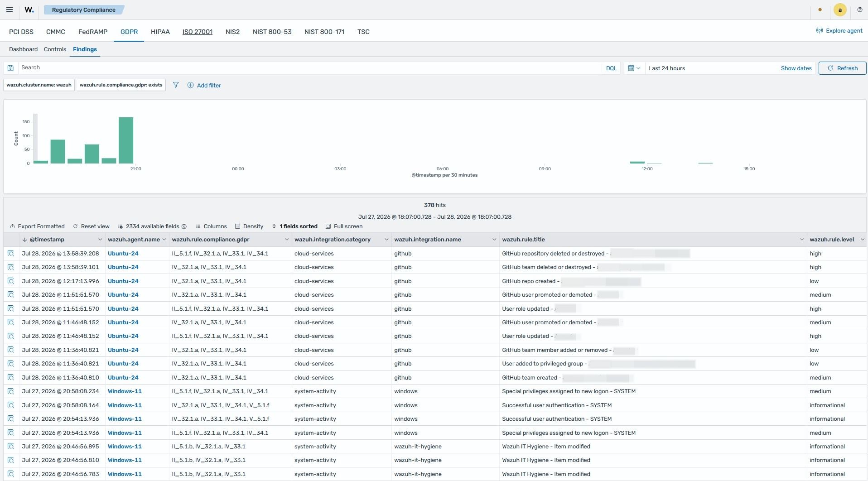Open the Controls sub-tab

[55, 49]
